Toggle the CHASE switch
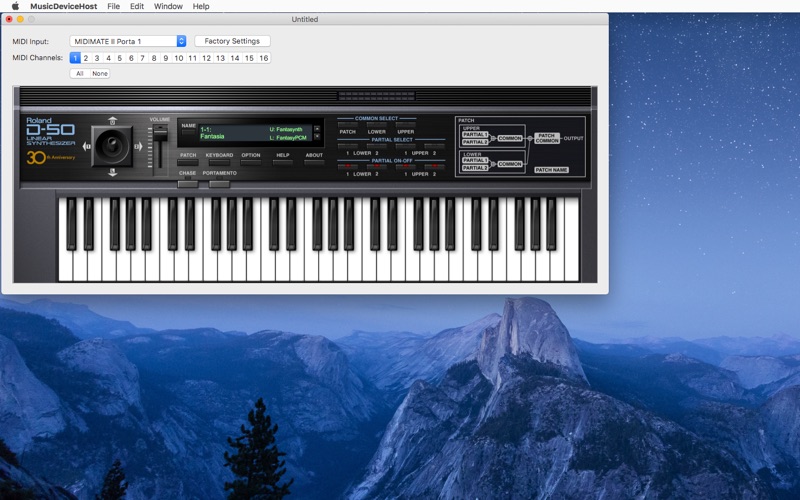The width and height of the screenshot is (800, 500). (188, 184)
